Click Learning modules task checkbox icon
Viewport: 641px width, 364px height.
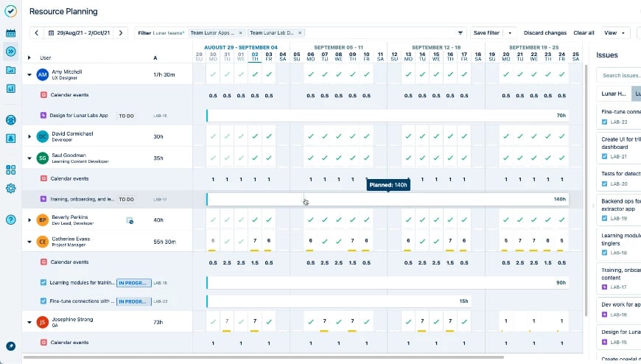click(x=43, y=282)
